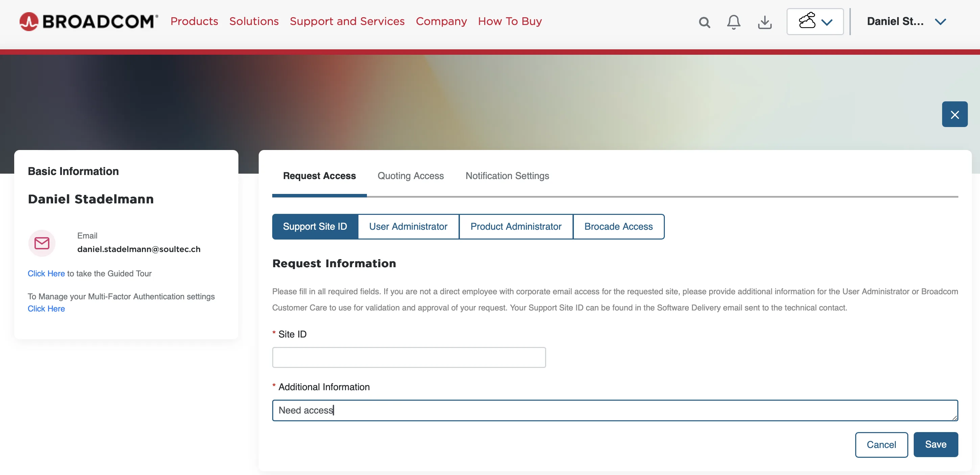Close the profile panel with X button

[x=955, y=115]
